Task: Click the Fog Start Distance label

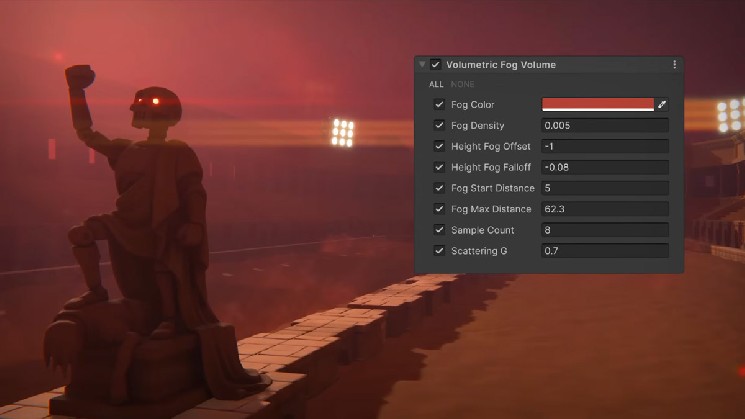Action: [x=493, y=188]
